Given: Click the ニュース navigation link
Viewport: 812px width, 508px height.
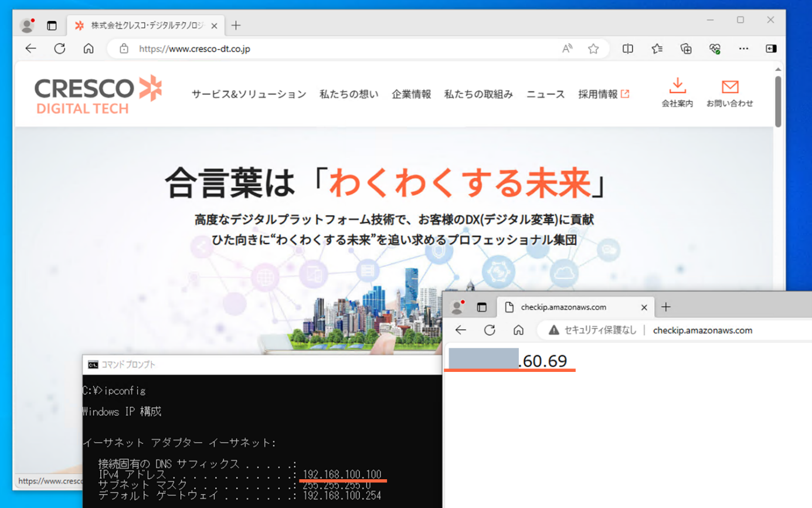Looking at the screenshot, I should click(545, 94).
